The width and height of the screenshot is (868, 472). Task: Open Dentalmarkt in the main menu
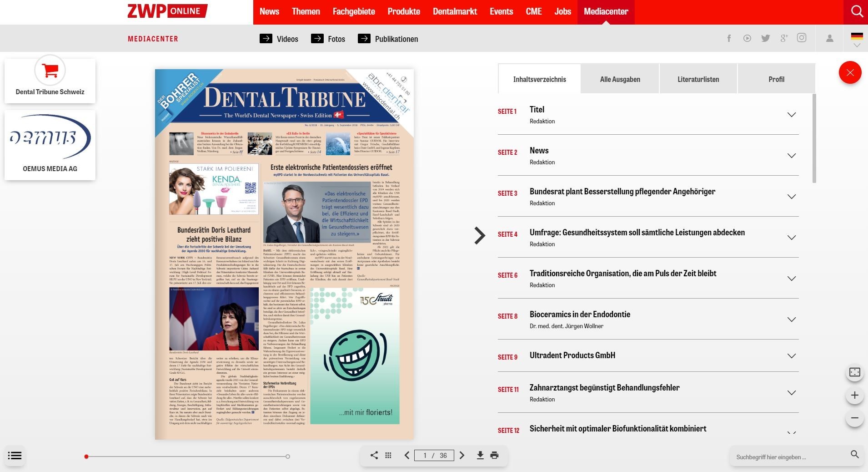(455, 11)
